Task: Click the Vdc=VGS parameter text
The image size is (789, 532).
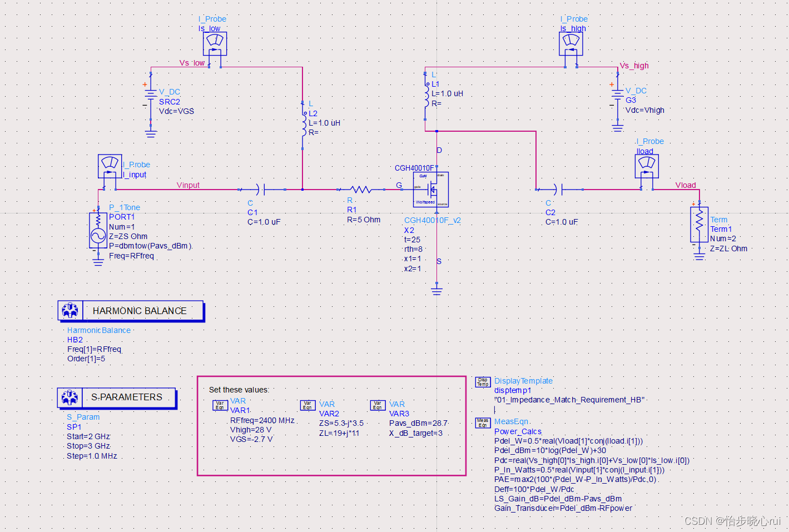Action: tap(177, 111)
